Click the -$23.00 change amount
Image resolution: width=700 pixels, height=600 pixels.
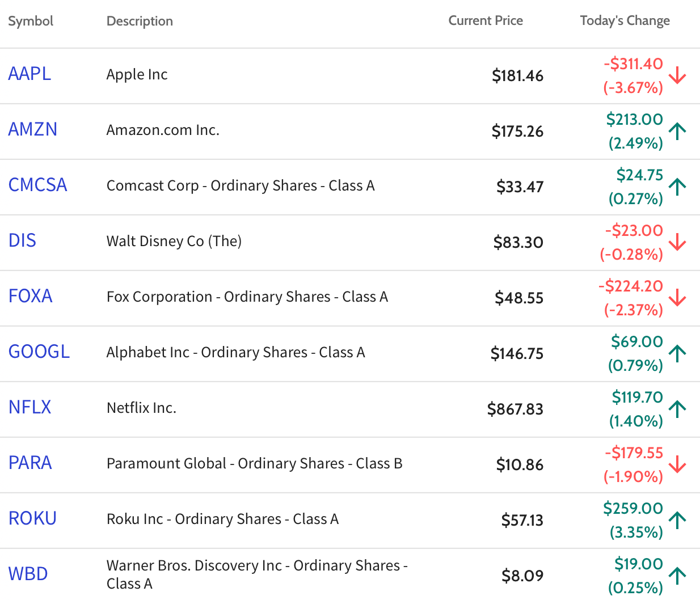(634, 230)
